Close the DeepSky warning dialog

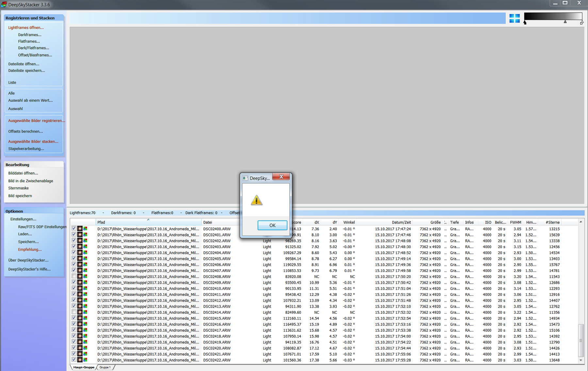281,177
